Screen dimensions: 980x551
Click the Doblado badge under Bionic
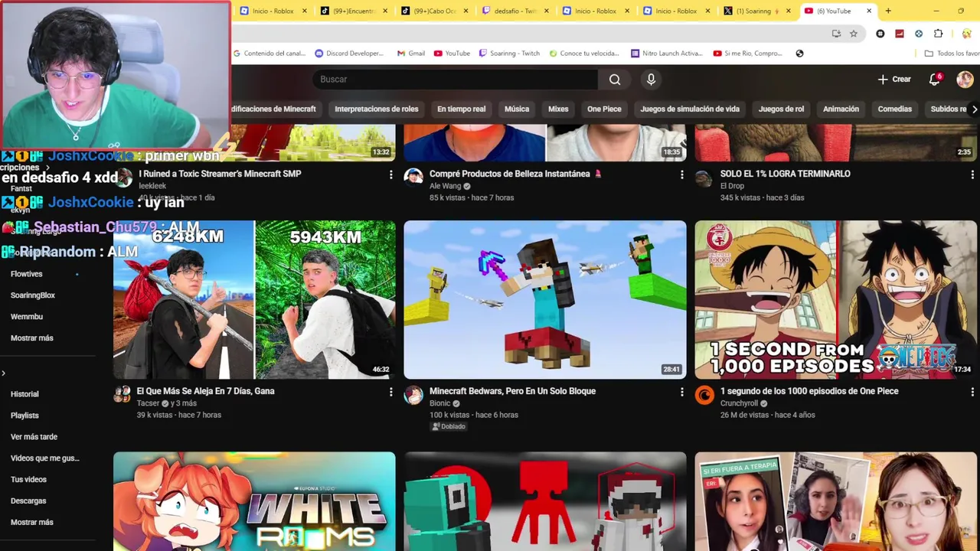(x=449, y=426)
